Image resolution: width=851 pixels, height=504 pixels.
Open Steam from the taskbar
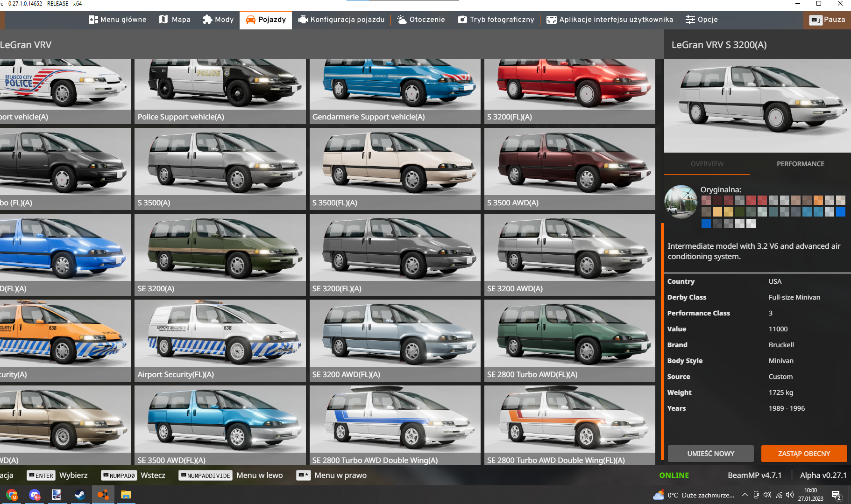click(x=80, y=495)
